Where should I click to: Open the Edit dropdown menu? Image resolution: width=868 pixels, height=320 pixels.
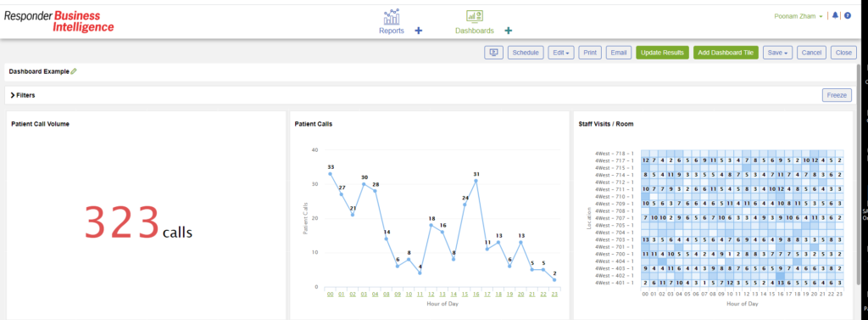click(561, 53)
